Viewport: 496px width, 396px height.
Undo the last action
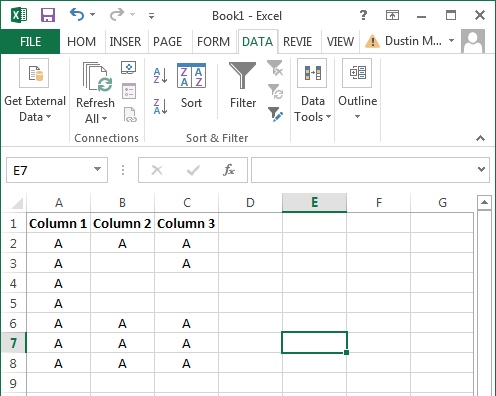tap(77, 15)
